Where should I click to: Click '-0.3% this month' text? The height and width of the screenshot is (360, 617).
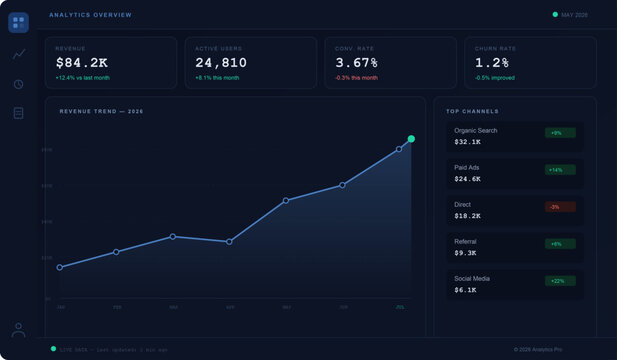point(357,78)
